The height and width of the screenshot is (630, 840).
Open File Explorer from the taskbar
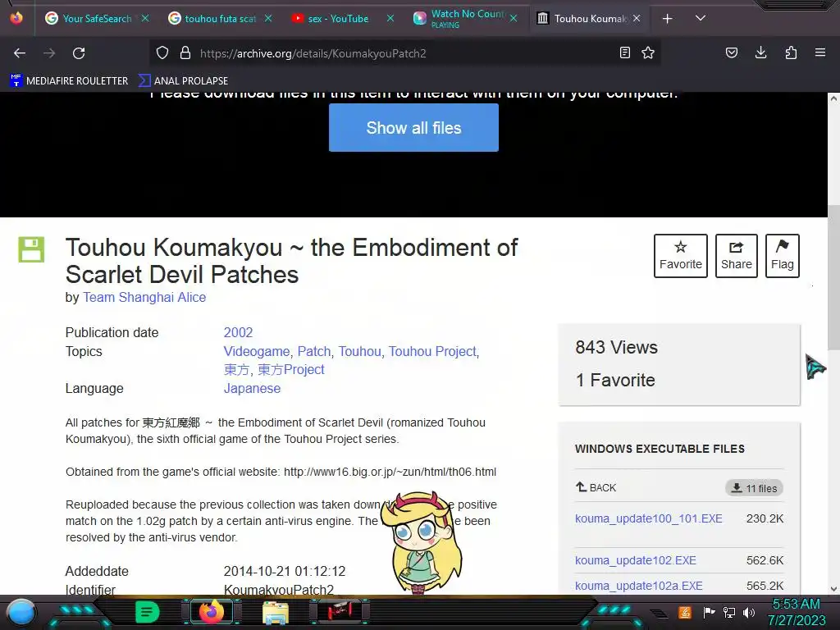(275, 613)
